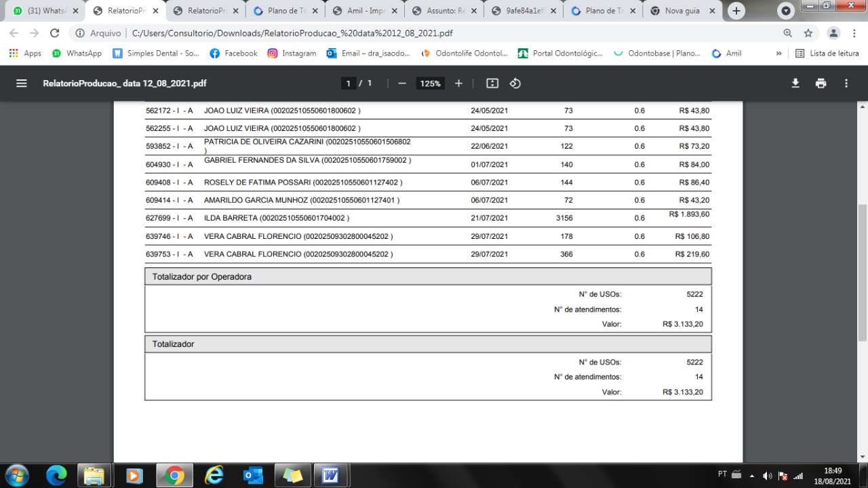Open the Lista de leitura panel
This screenshot has width=868, height=488.
click(827, 53)
